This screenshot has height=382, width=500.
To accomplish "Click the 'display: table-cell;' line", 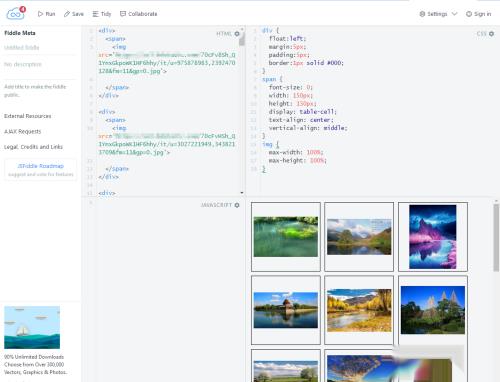I will click(303, 112).
